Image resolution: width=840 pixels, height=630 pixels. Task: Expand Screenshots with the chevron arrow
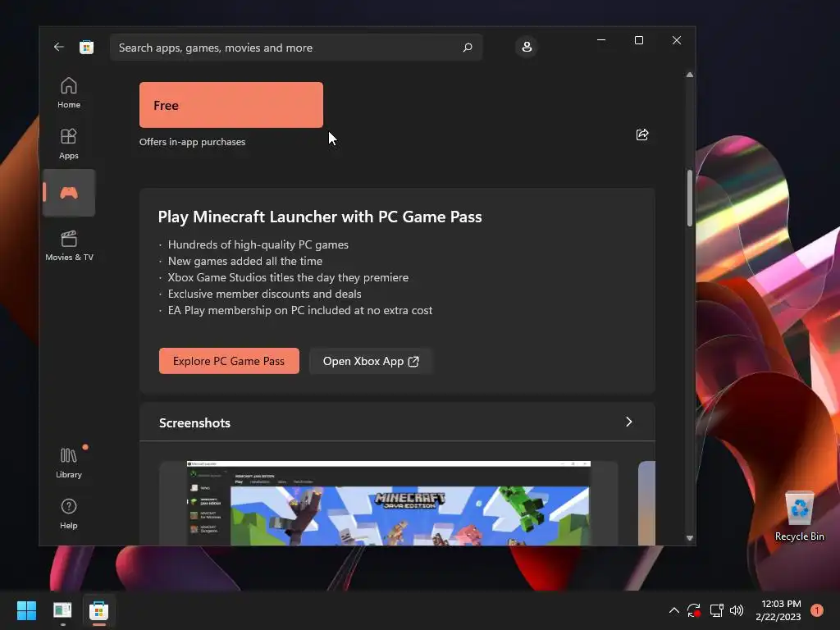click(x=629, y=422)
